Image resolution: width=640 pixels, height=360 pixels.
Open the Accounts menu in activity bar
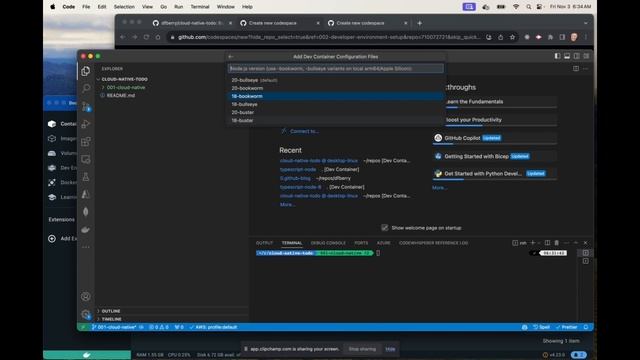(x=86, y=297)
